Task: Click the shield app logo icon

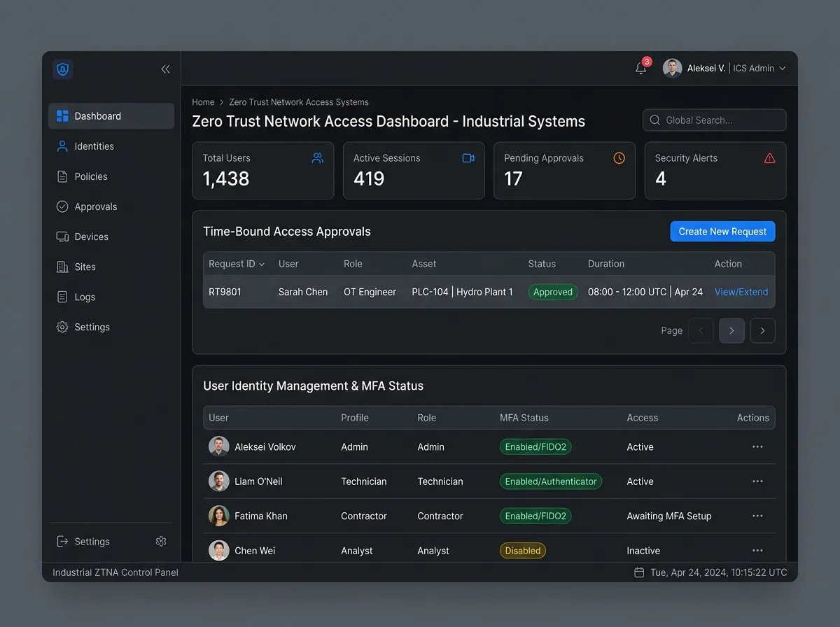Action: click(63, 69)
